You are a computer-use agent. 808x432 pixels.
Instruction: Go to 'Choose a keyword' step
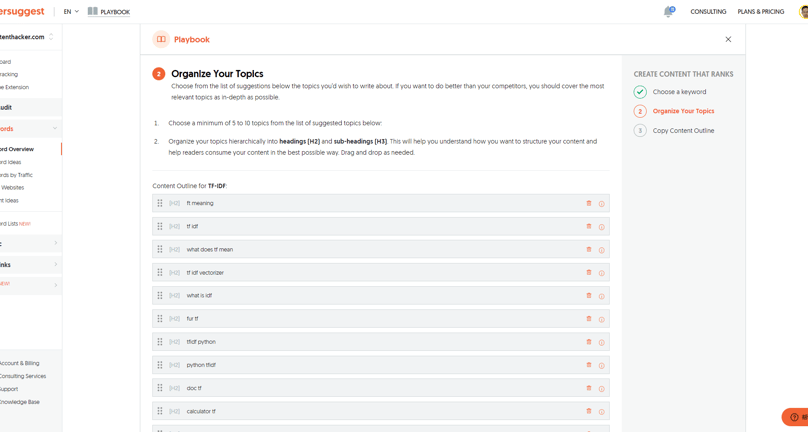click(x=679, y=92)
